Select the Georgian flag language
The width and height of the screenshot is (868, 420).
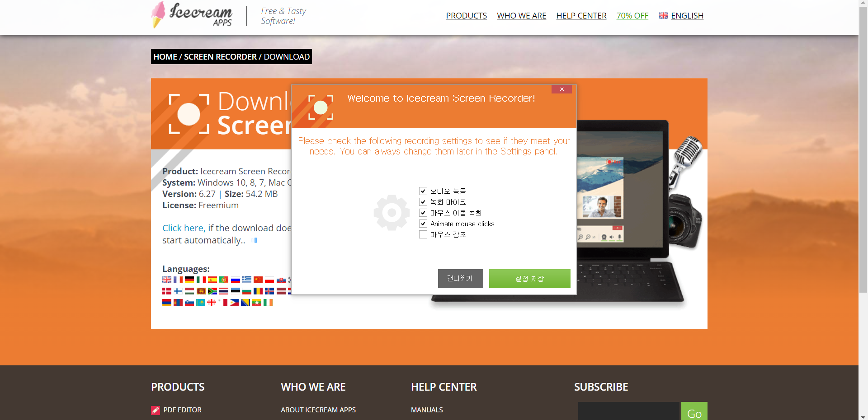(212, 302)
